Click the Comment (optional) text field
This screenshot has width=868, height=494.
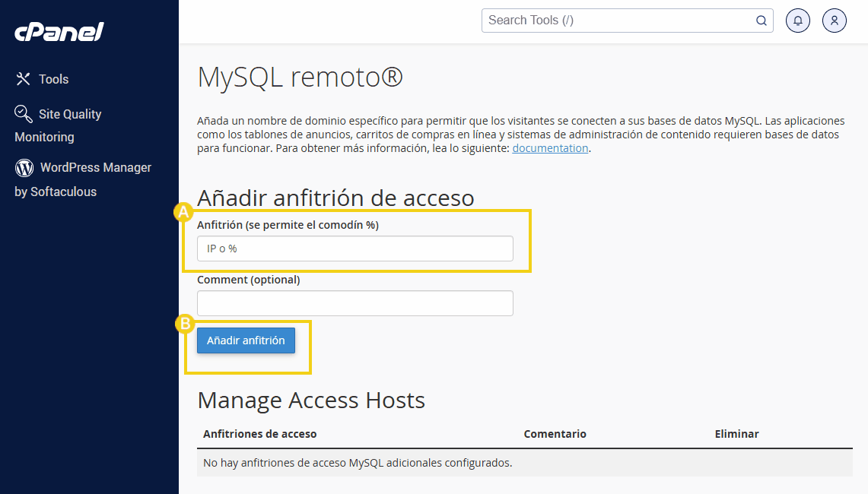(355, 303)
